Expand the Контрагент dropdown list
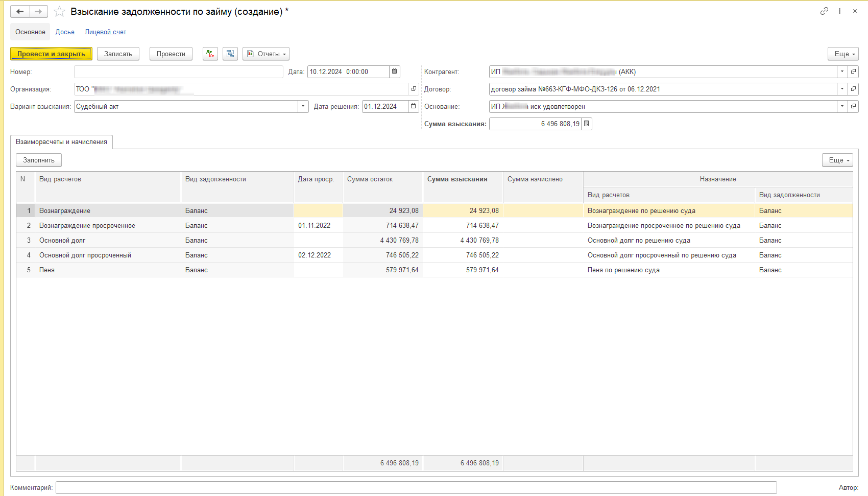 842,72
